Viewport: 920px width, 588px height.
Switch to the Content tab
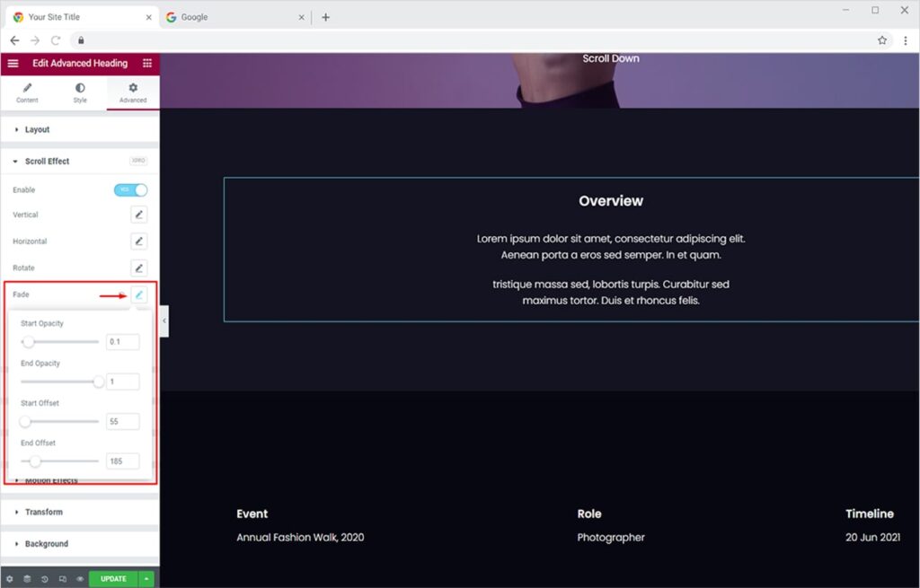tap(27, 92)
